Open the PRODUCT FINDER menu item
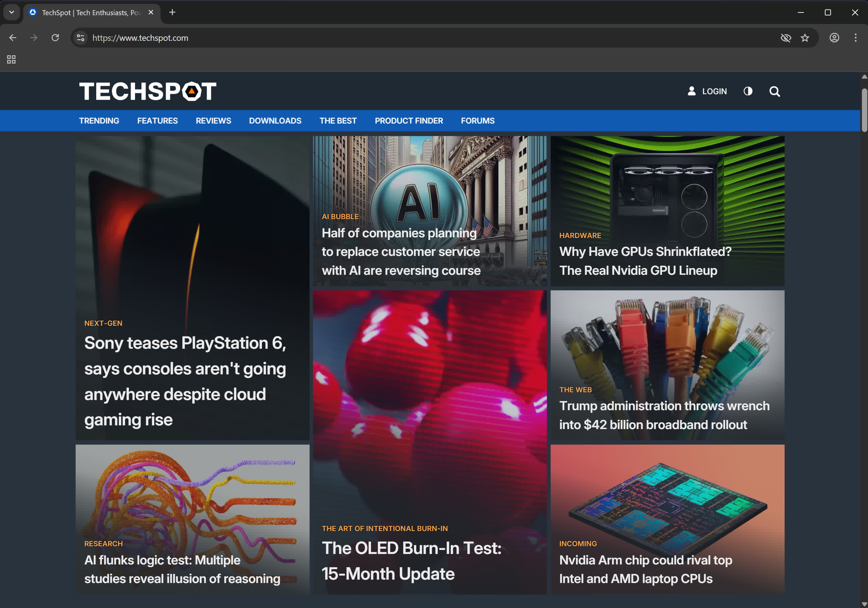868x608 pixels. 409,121
